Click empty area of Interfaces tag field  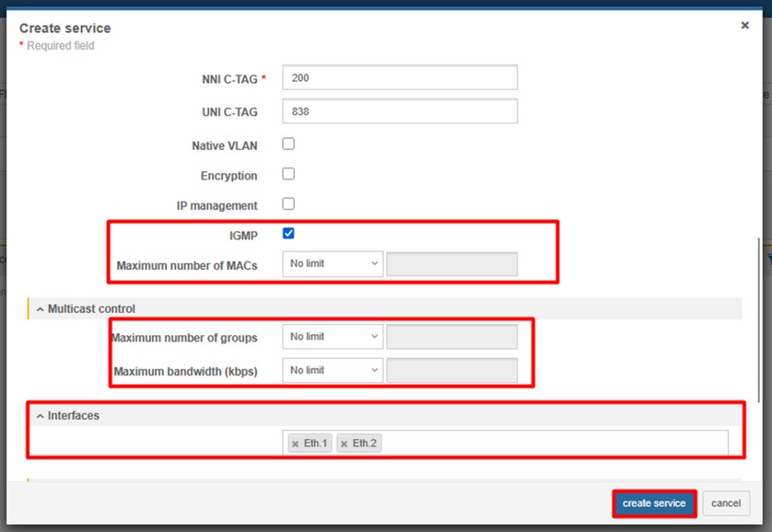pyautogui.click(x=553, y=444)
